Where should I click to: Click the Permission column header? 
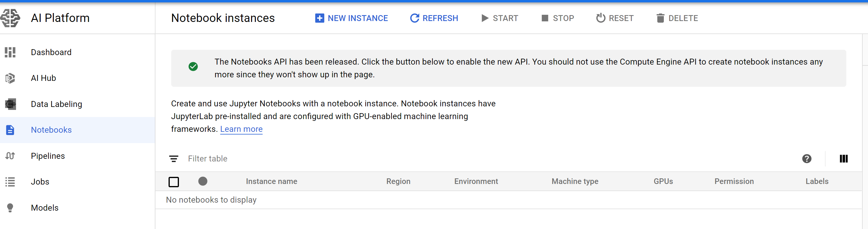pyautogui.click(x=734, y=182)
